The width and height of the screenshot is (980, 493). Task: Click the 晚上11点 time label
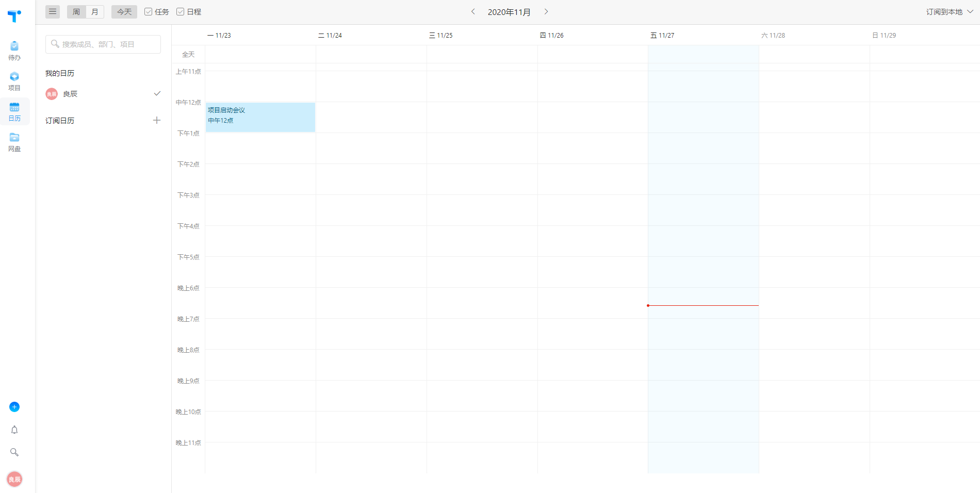pyautogui.click(x=188, y=442)
